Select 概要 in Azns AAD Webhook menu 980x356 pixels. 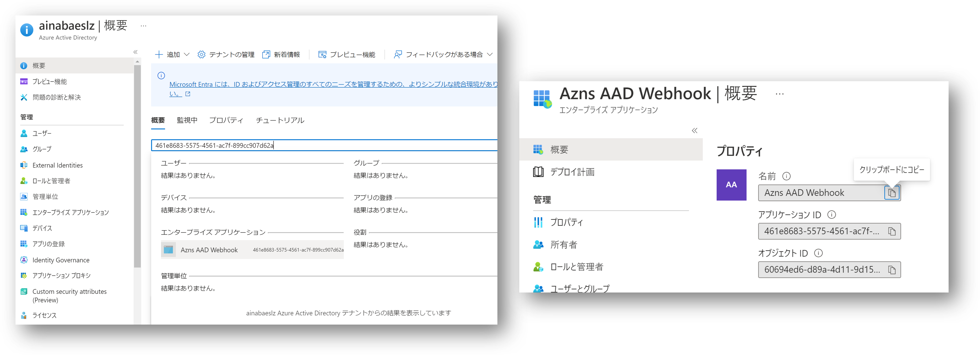[611, 150]
